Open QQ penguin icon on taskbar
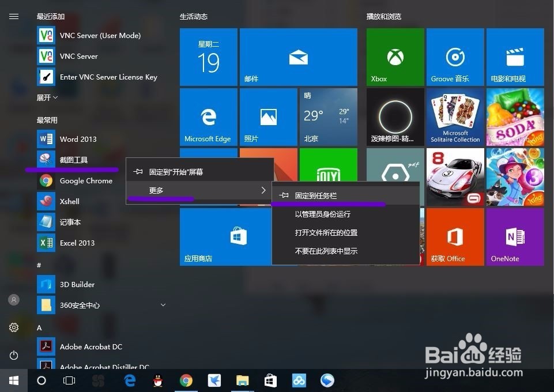The height and width of the screenshot is (392, 554). point(158,380)
